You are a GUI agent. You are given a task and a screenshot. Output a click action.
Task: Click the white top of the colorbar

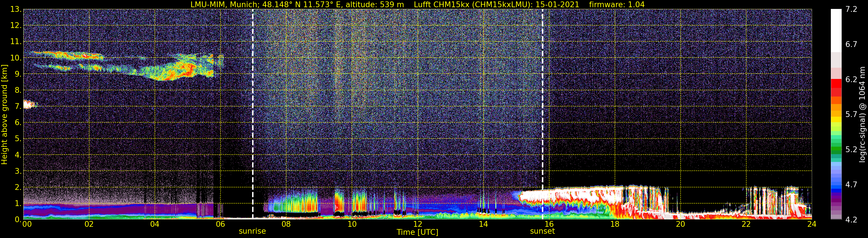point(836,30)
